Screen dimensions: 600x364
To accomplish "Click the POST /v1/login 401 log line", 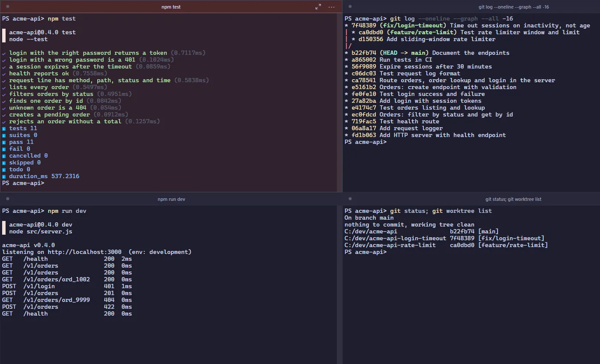I will (67, 286).
